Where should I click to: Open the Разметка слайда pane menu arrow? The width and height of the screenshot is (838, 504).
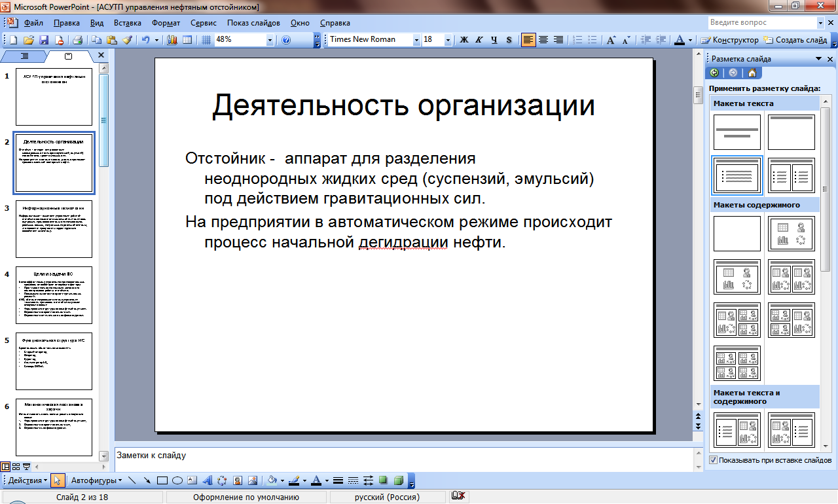point(818,59)
